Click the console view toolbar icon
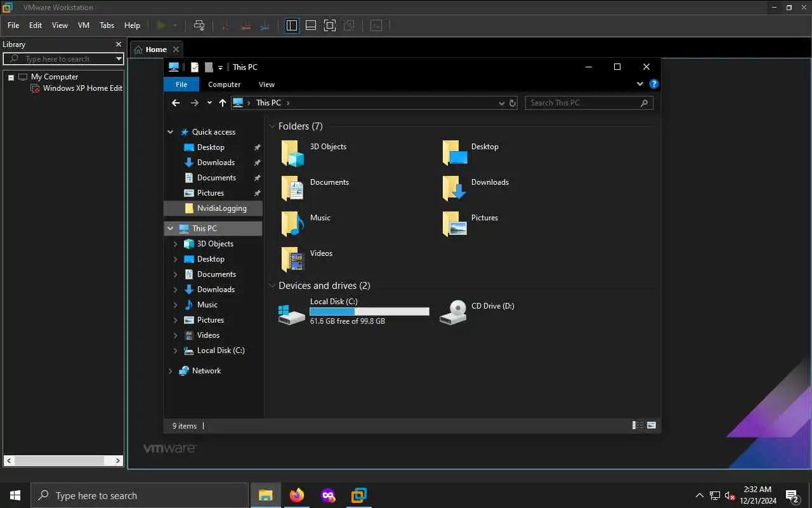The image size is (812, 508). tap(376, 25)
